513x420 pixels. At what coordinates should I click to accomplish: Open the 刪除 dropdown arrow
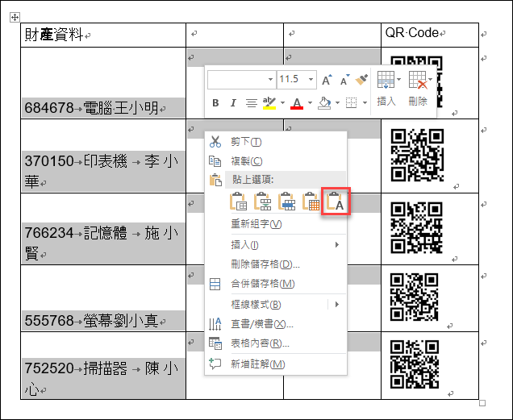[x=431, y=80]
